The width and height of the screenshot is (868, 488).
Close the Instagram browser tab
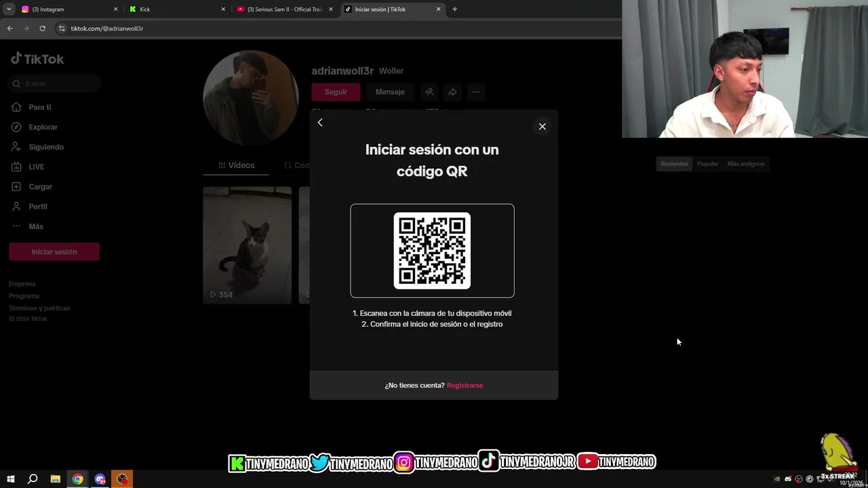point(115,9)
